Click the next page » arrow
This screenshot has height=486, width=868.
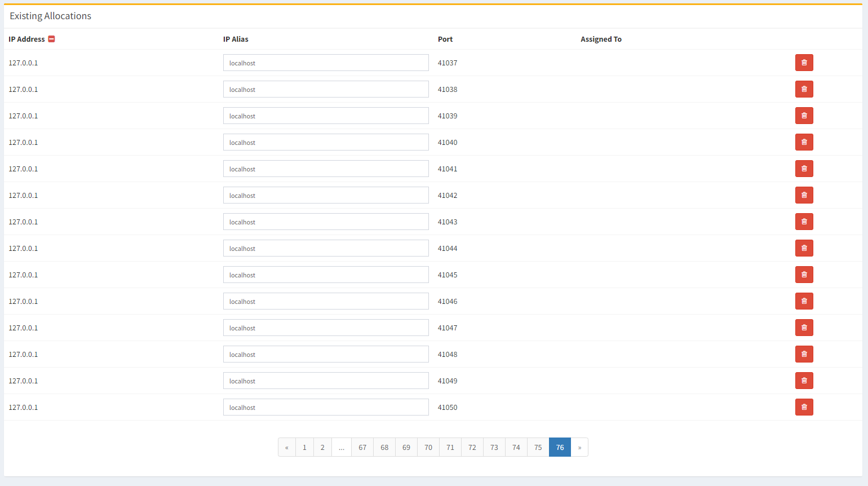pos(579,447)
